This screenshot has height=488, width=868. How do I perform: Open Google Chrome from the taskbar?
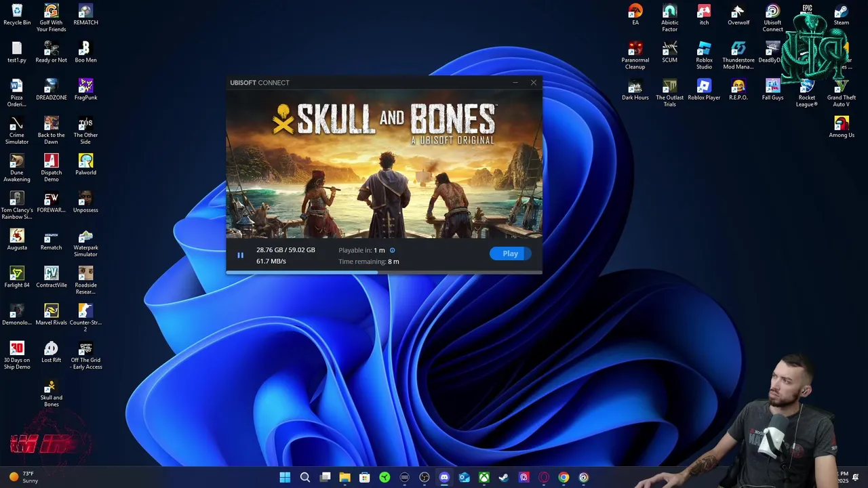click(x=563, y=477)
